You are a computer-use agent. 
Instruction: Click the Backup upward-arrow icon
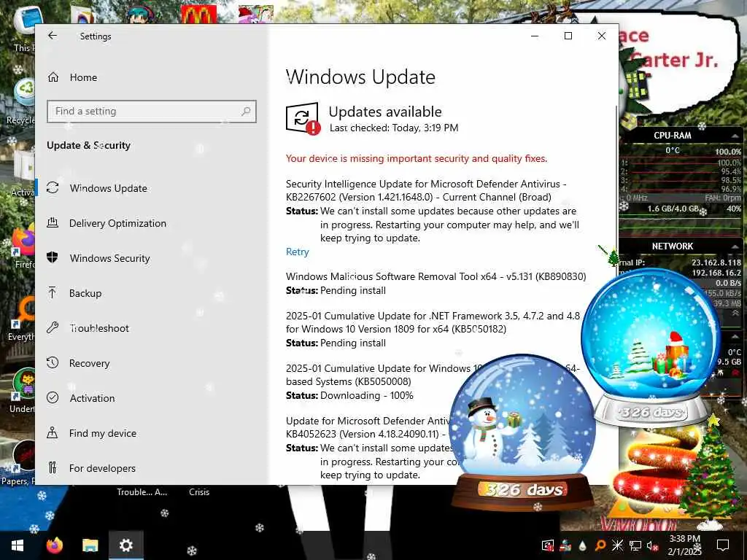coord(53,292)
